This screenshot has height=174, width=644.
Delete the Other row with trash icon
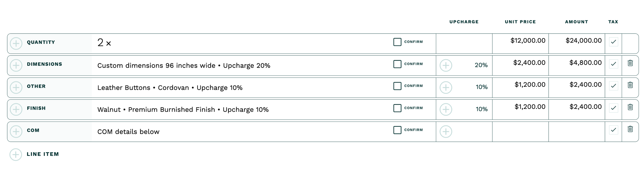pyautogui.click(x=630, y=85)
